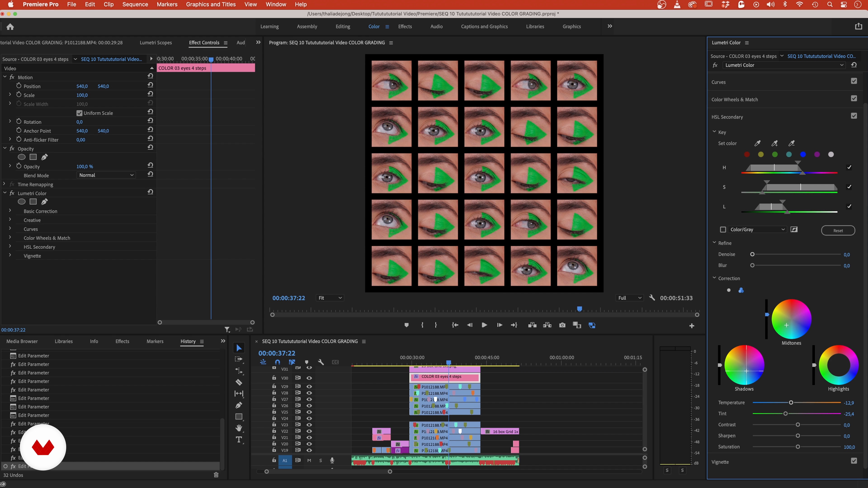This screenshot has height=488, width=868.
Task: Toggle Uniform Scale checkbox
Action: tap(80, 113)
